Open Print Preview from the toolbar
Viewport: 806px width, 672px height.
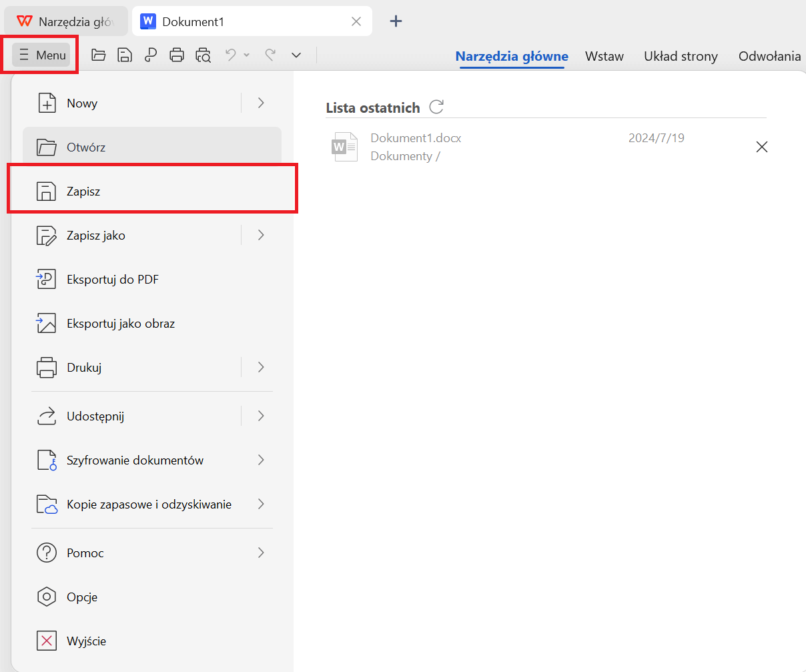(203, 55)
